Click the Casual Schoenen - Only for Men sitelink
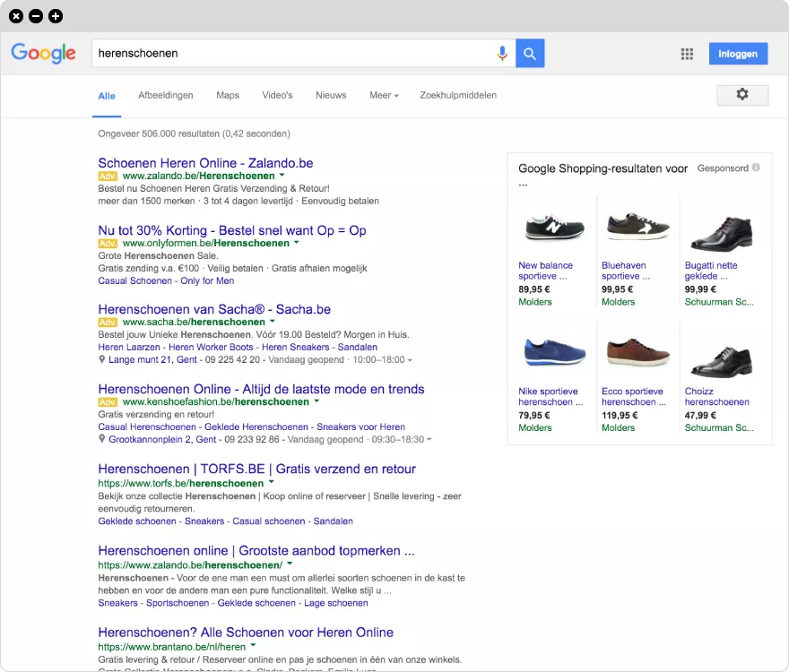This screenshot has width=789, height=672. pyautogui.click(x=166, y=280)
